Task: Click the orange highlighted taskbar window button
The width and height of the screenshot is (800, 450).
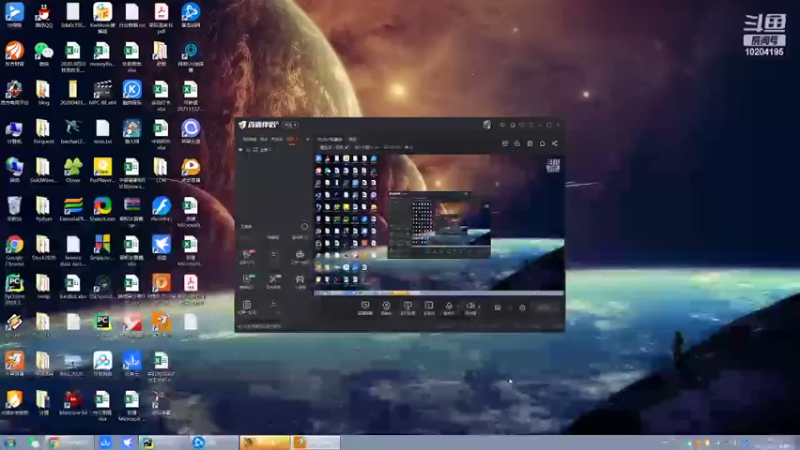Action: pyautogui.click(x=264, y=442)
